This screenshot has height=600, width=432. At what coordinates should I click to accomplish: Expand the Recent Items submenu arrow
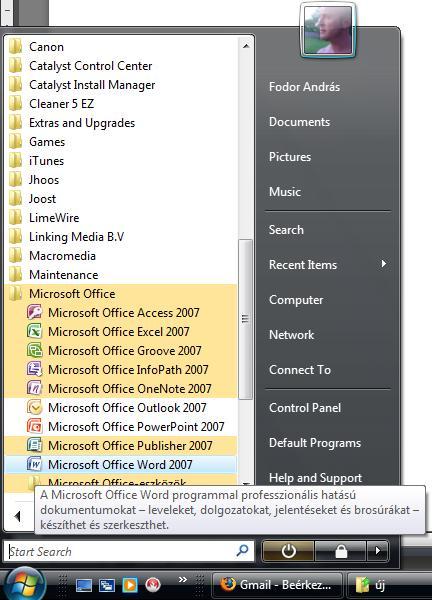(383, 264)
